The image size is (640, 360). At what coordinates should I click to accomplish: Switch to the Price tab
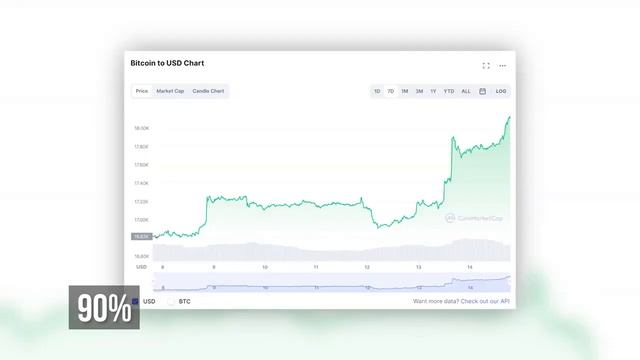pyautogui.click(x=142, y=91)
